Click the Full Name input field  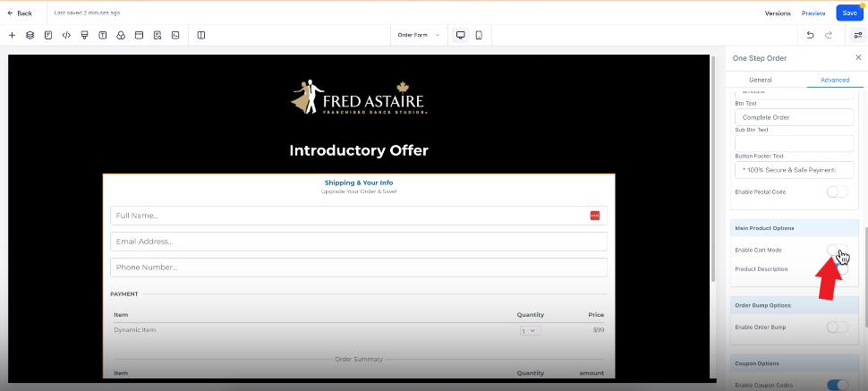358,216
